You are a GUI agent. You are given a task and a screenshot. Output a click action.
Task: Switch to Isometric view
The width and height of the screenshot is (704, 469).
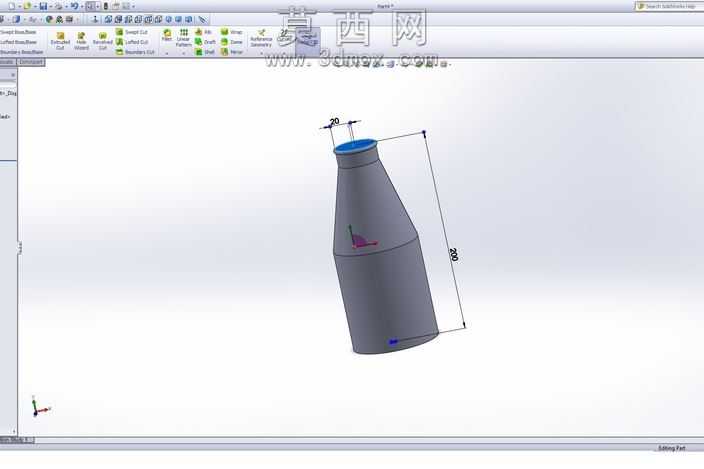pos(168,19)
